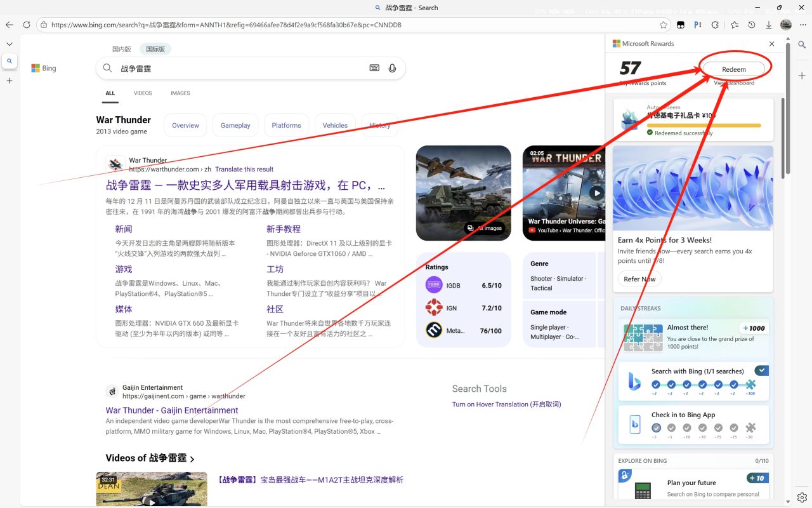
Task: Open the 新手教程 sitelink
Action: point(284,229)
